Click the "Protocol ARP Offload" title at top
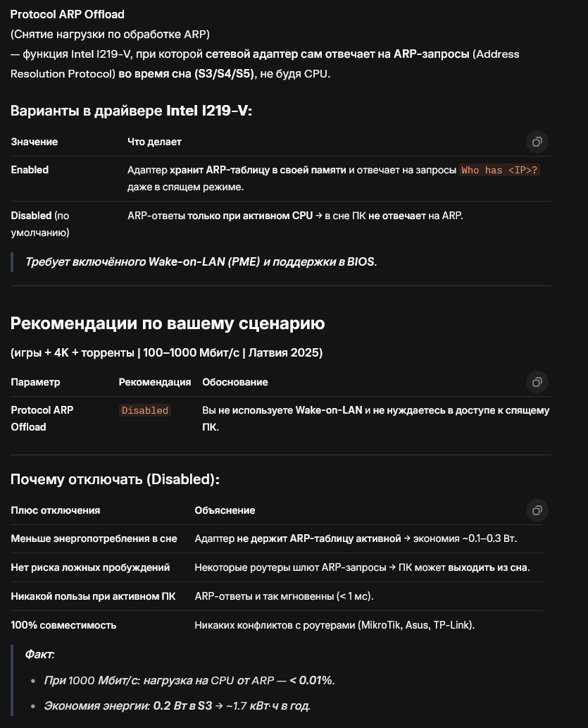 point(67,14)
